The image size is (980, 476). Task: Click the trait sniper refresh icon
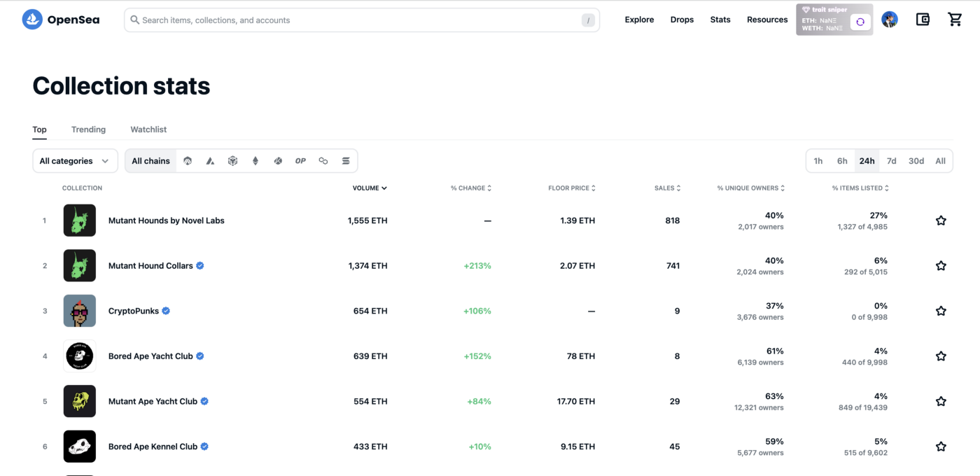pyautogui.click(x=860, y=22)
